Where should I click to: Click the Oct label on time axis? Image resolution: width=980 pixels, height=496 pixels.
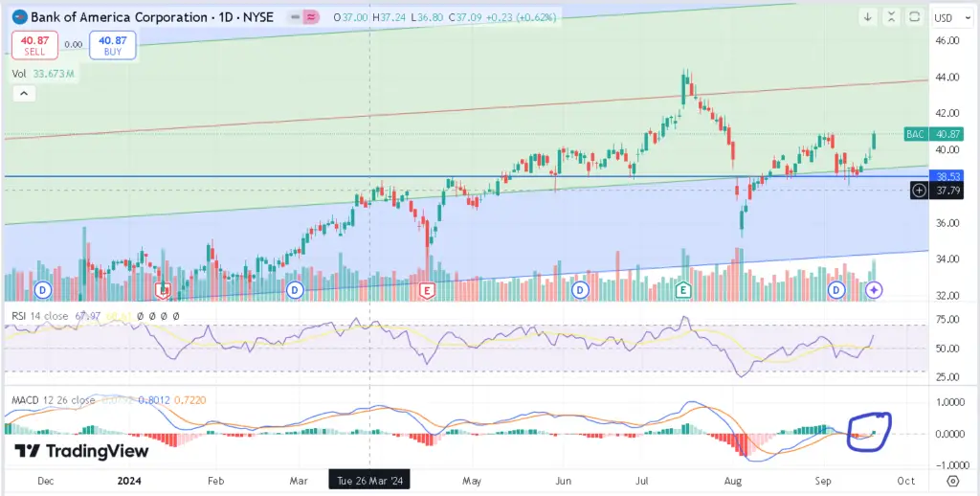coord(905,481)
